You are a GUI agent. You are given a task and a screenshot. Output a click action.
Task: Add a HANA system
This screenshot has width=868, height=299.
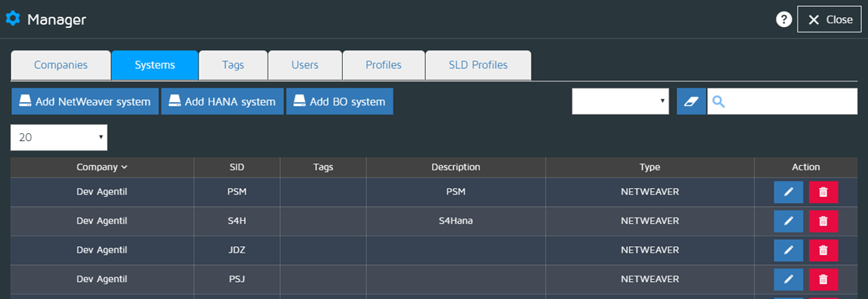point(222,101)
